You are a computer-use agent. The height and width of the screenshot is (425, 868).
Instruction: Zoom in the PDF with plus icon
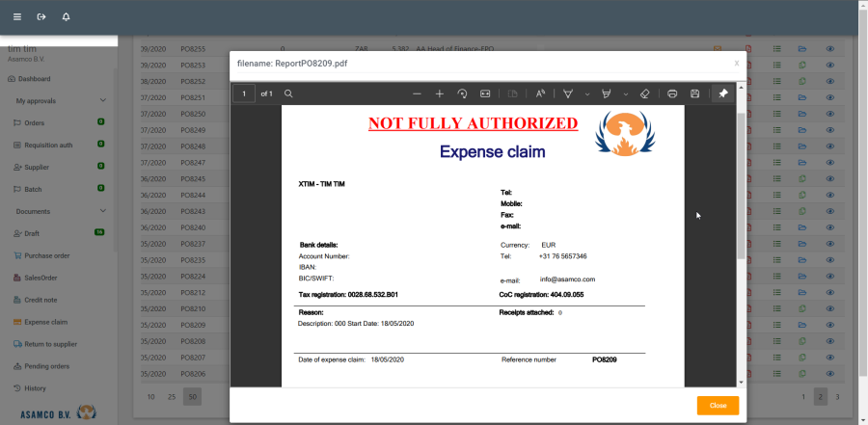tap(440, 93)
